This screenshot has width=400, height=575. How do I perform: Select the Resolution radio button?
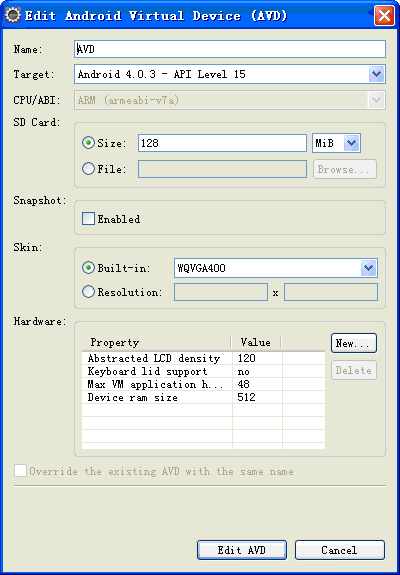tap(88, 292)
